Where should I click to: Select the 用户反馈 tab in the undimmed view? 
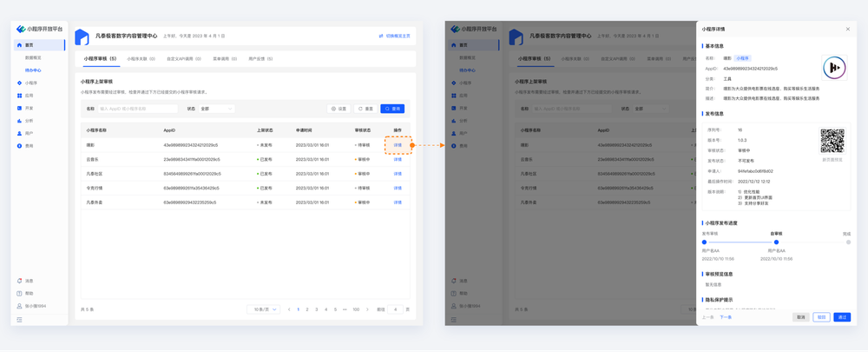point(260,59)
